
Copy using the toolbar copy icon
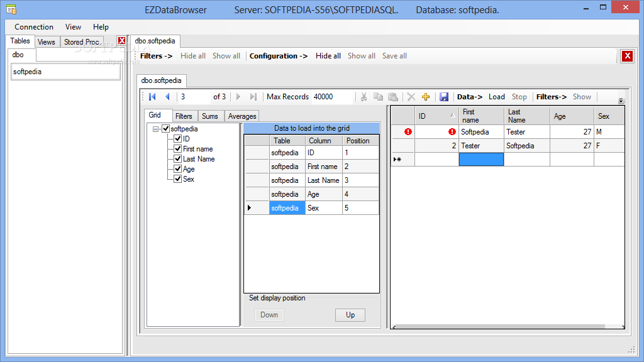378,97
